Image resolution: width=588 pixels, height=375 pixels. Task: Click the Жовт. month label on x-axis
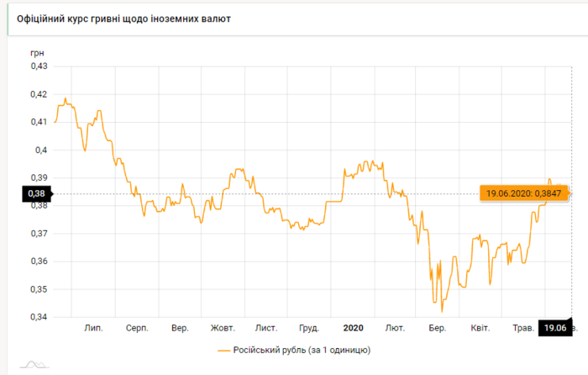pos(223,329)
